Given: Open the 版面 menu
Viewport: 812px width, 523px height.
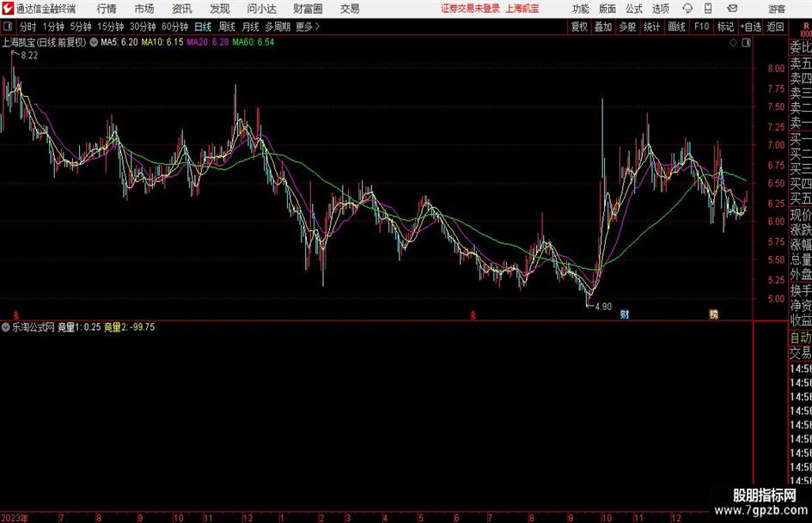Looking at the screenshot, I should tap(607, 9).
